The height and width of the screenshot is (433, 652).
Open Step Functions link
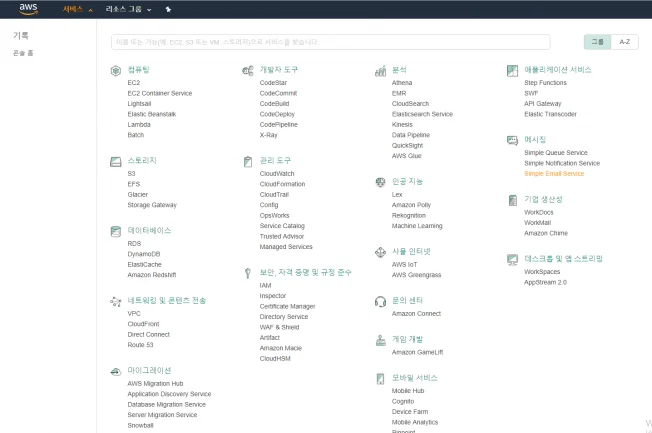click(545, 83)
